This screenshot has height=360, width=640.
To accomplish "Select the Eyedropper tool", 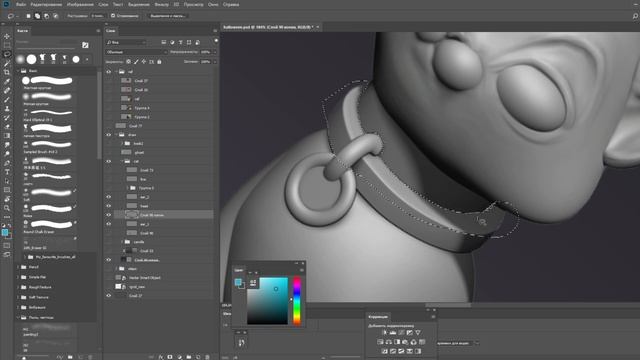I will 7,81.
